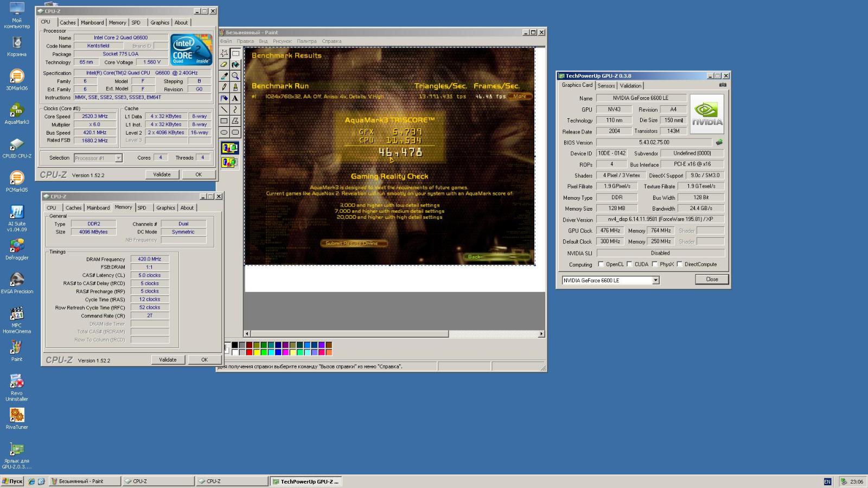Open the Вид menu in Paint

tap(263, 41)
